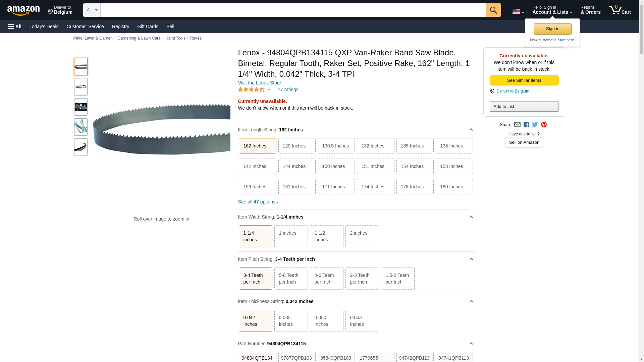Share product on Facebook icon
Viewport: 644px width, 362px height.
526,125
